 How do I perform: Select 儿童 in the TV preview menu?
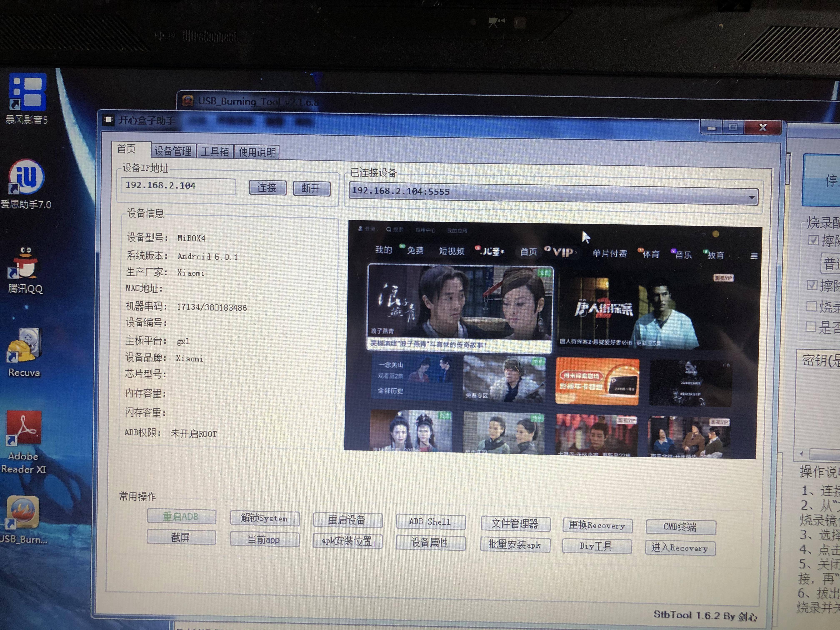click(x=492, y=251)
